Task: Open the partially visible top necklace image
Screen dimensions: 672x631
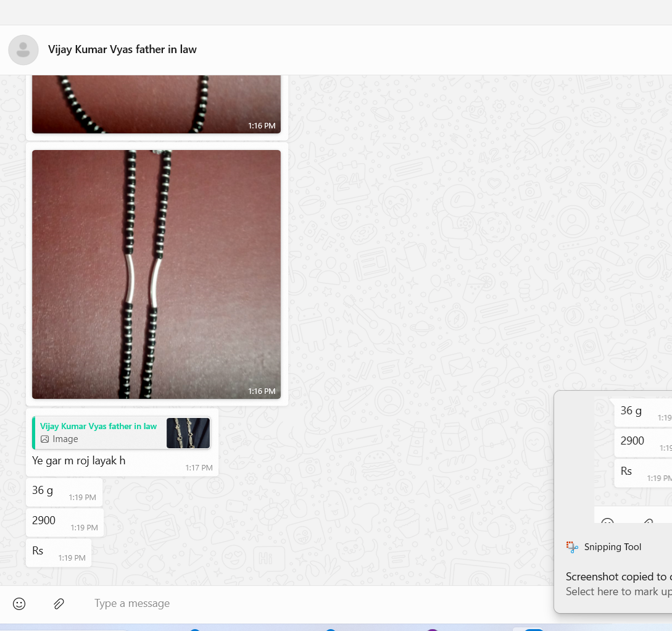Action: coord(156,104)
